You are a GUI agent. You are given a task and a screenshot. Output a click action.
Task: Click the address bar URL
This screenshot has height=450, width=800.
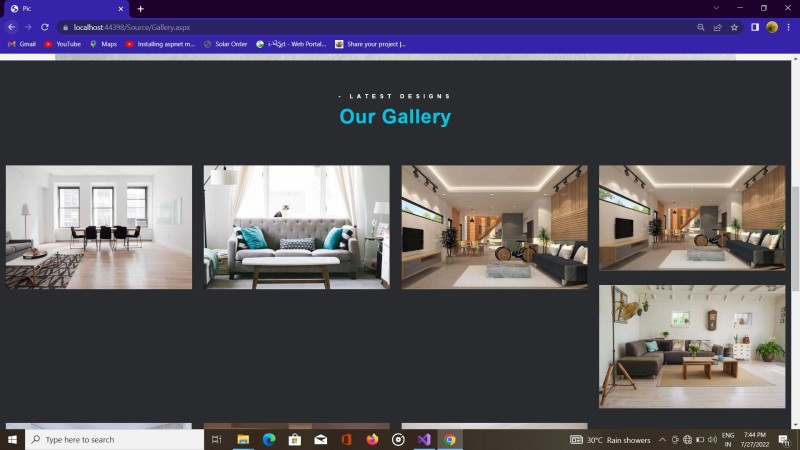[x=131, y=28]
